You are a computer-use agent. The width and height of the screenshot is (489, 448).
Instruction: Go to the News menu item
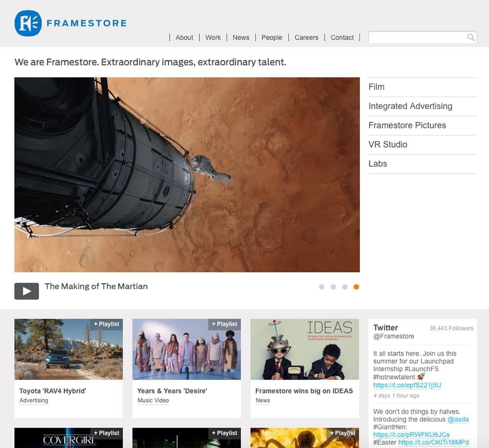(241, 38)
